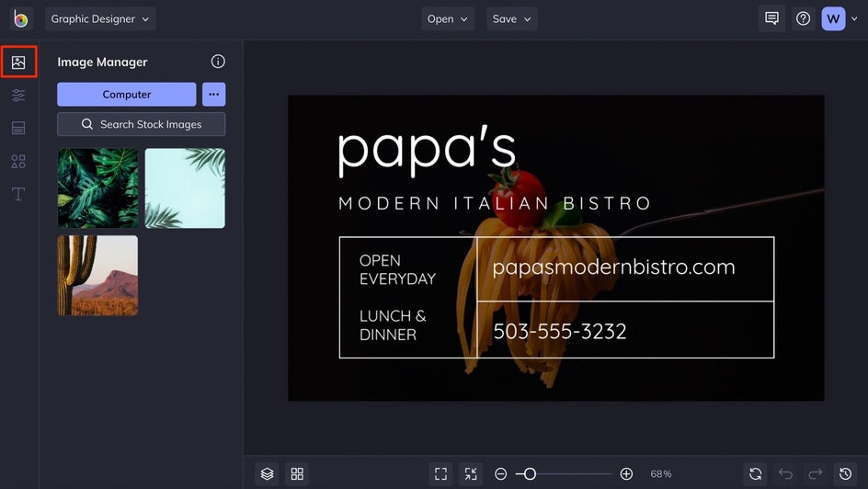Open the Image Manager sidebar icon
This screenshot has width=868, height=489.
pos(18,62)
